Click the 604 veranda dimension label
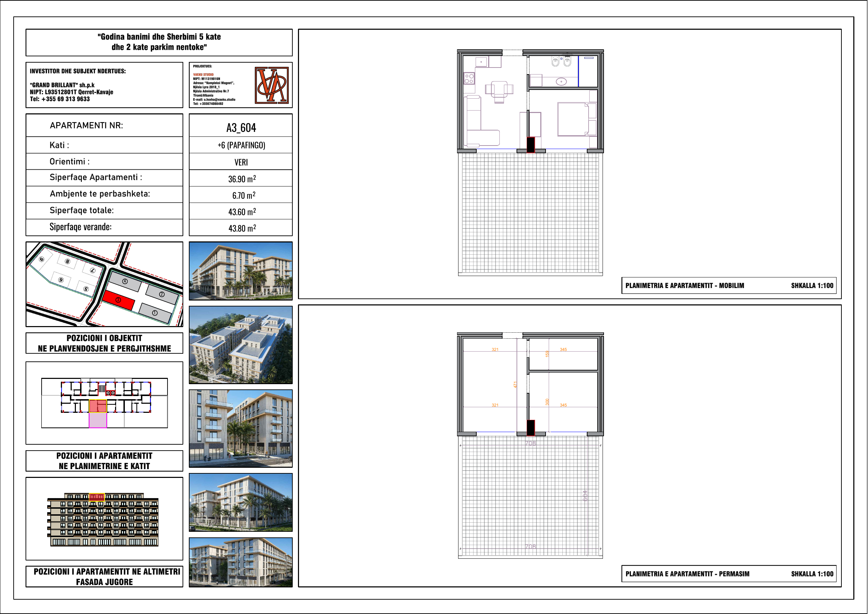Image resolution: width=868 pixels, height=614 pixels. [x=585, y=496]
